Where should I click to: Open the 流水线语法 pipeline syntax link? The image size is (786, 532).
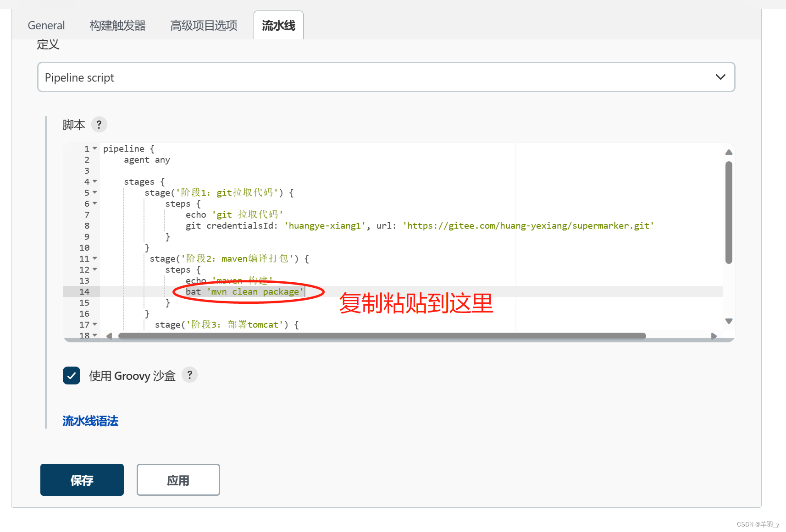click(x=90, y=421)
